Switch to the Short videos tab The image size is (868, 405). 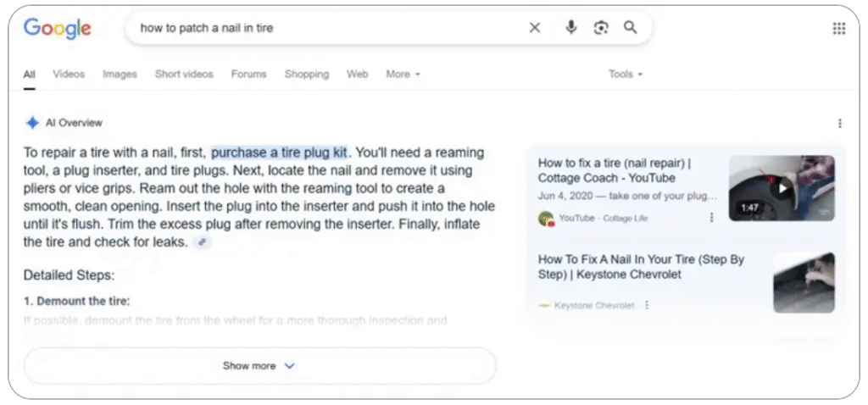[184, 75]
